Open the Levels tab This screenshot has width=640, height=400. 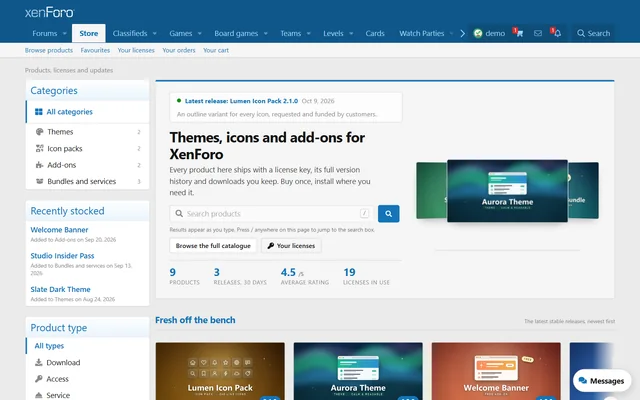pos(333,33)
